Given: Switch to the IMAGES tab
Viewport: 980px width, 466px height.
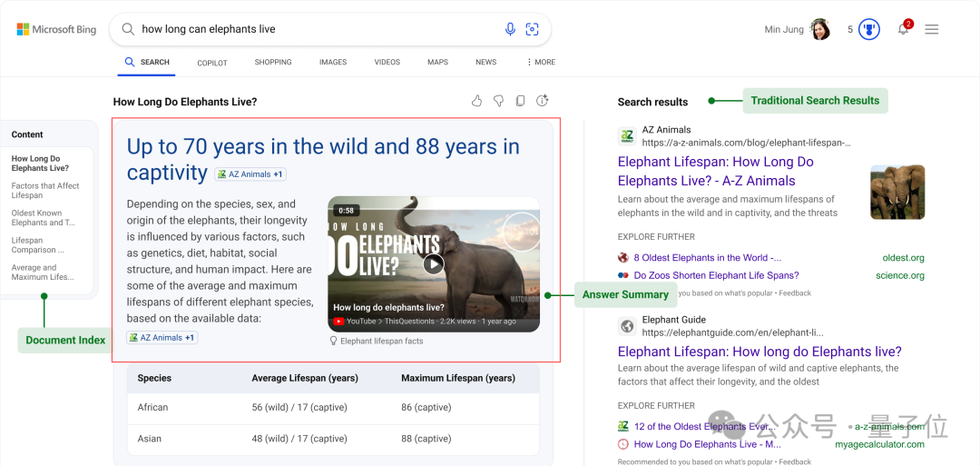Looking at the screenshot, I should pos(333,63).
